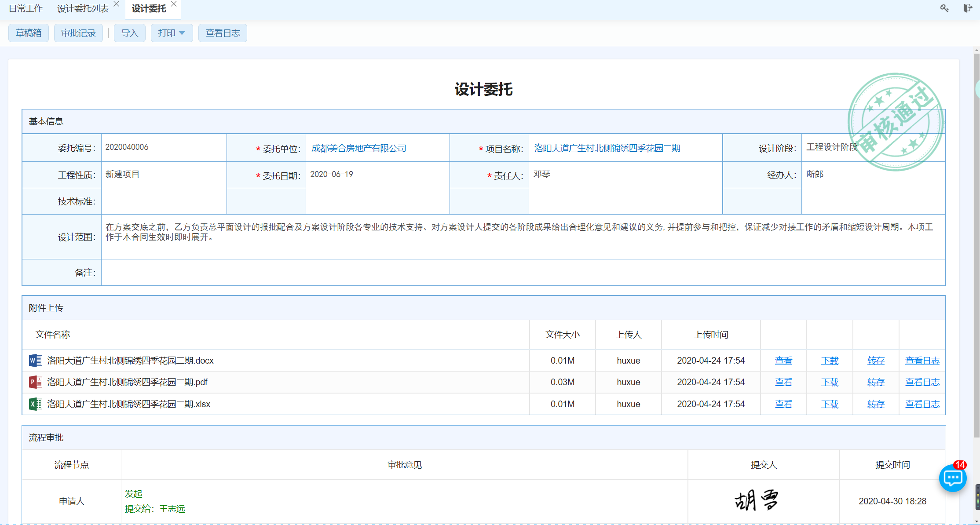Viewport: 980px width, 525px height.
Task: Click the vertical scrollbar on the right
Action: 976,246
